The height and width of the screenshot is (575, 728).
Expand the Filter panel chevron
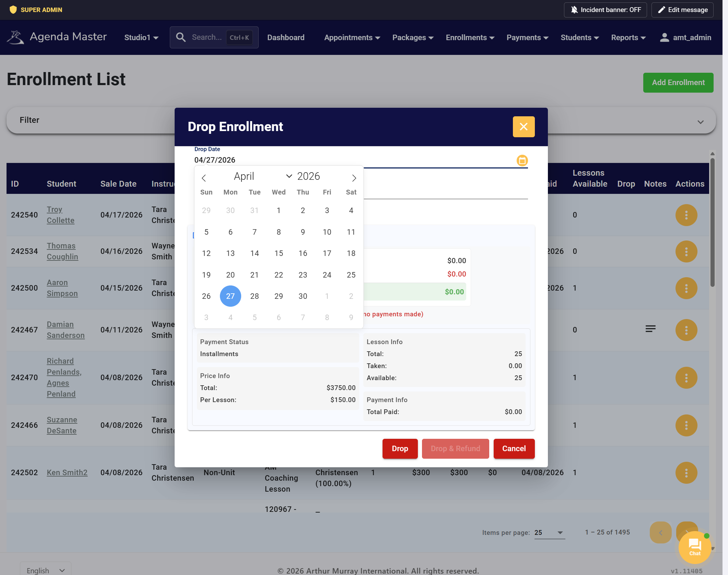point(701,122)
